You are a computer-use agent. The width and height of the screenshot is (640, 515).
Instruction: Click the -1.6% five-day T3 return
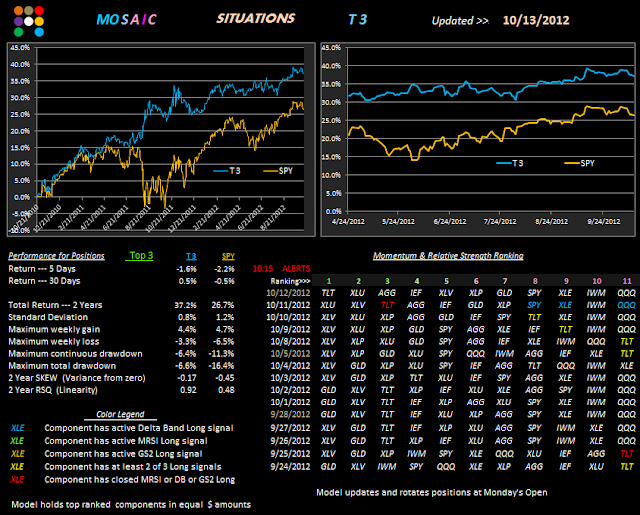(186, 269)
